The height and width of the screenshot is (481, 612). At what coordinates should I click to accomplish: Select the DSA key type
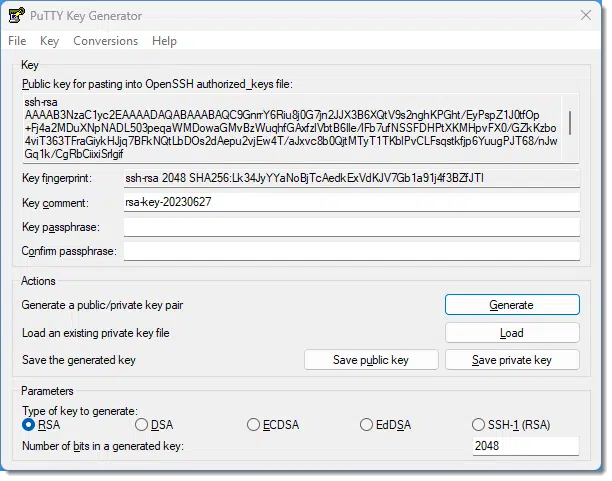(x=154, y=424)
